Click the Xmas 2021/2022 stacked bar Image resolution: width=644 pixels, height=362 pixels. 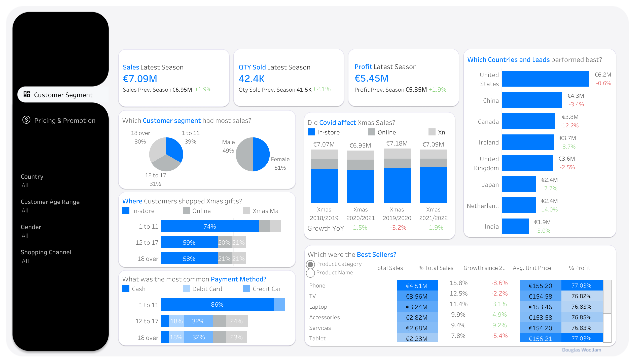coord(434,176)
